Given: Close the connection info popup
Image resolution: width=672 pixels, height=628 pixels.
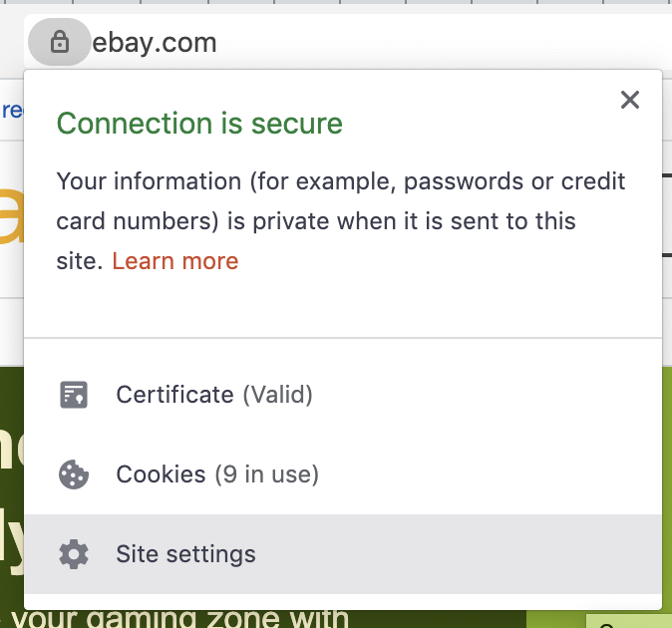Looking at the screenshot, I should (629, 100).
